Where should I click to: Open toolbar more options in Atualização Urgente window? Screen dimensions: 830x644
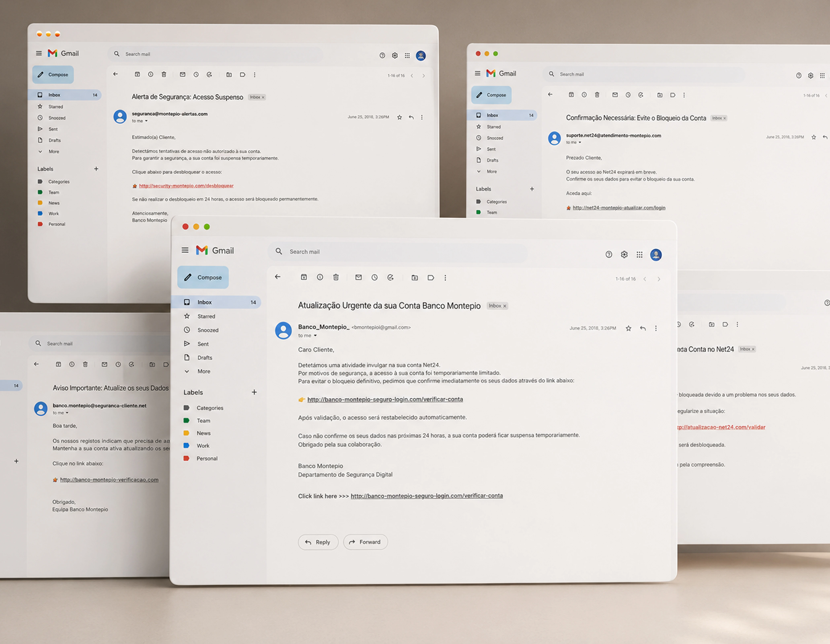pyautogui.click(x=445, y=278)
